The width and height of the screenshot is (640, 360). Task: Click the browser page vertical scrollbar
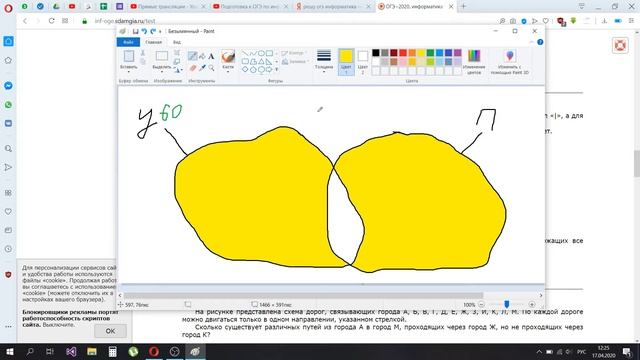pos(636,163)
